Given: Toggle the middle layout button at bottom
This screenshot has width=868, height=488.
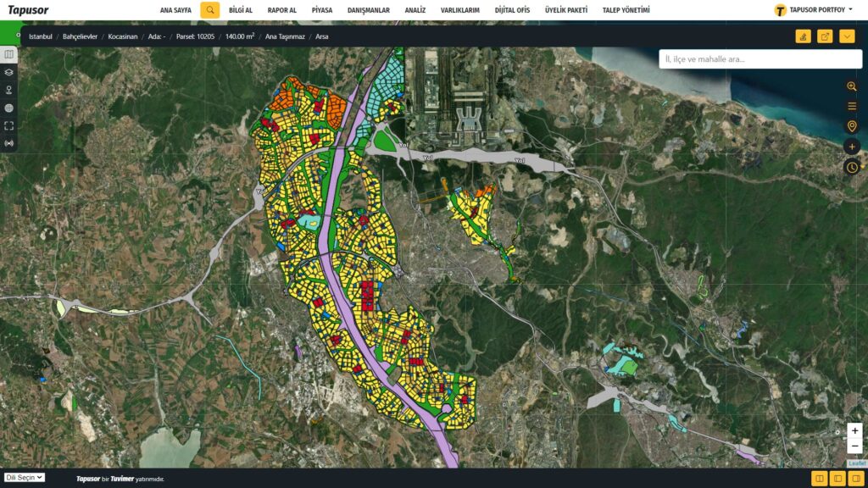Looking at the screenshot, I should pyautogui.click(x=837, y=479).
